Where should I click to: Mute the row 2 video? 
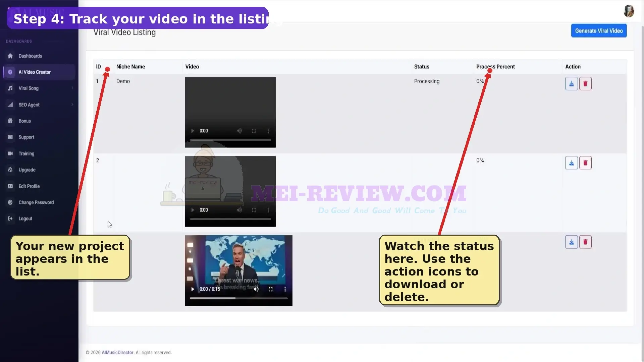[x=239, y=210]
